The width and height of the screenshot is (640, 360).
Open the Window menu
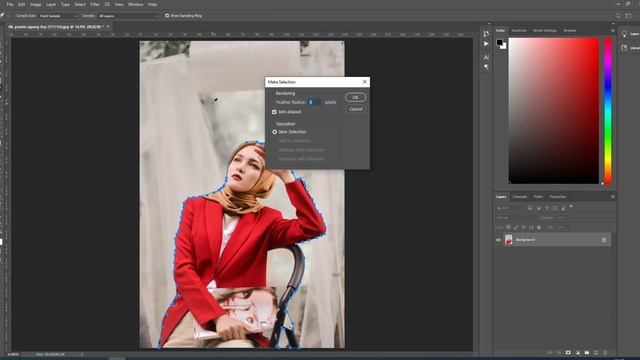click(136, 4)
